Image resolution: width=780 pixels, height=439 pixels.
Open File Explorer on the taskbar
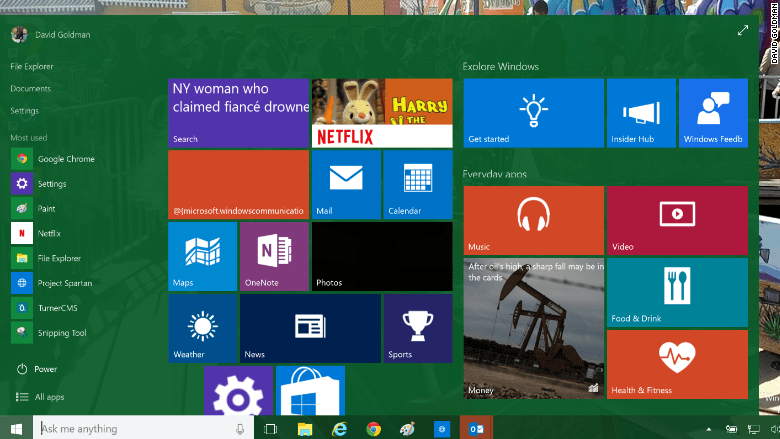304,429
